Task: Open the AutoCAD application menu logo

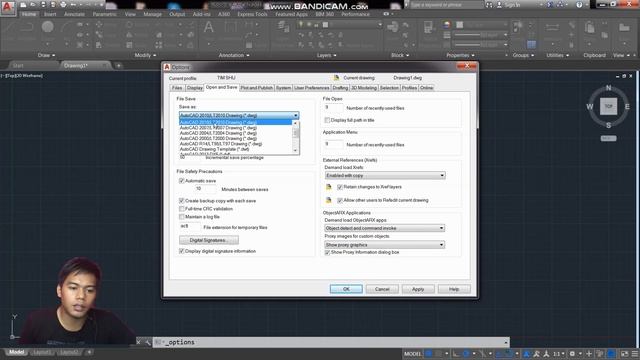Action: pyautogui.click(x=7, y=8)
